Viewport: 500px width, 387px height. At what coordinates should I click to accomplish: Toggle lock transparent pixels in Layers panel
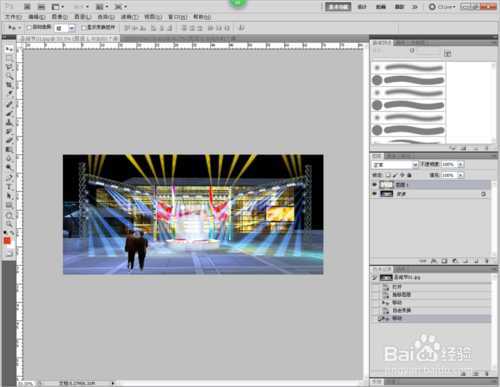tap(388, 175)
